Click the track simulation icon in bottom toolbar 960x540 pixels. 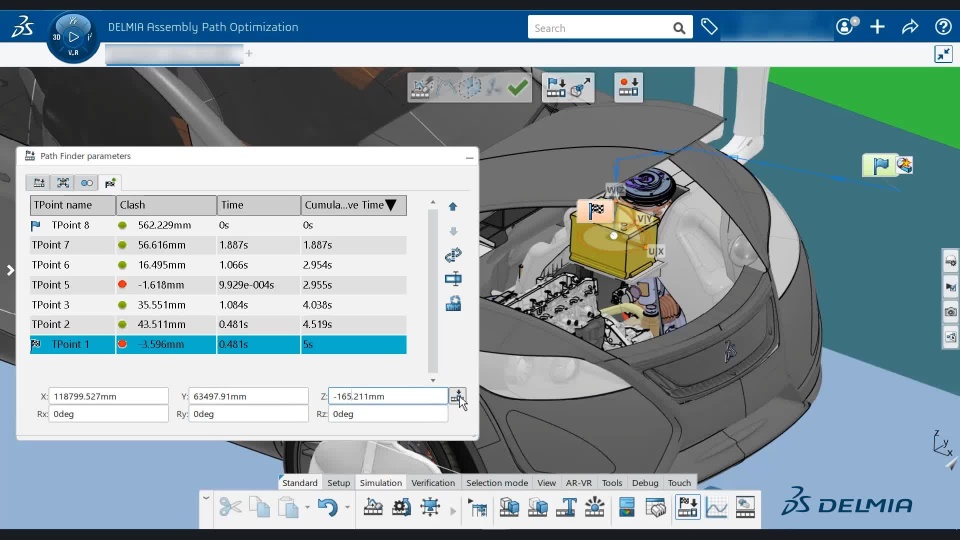pos(373,507)
